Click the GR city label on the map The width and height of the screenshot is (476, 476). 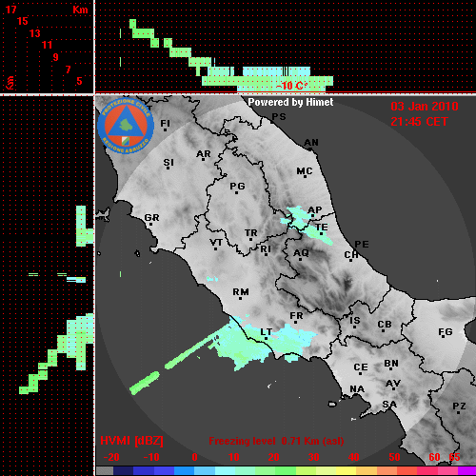coord(151,218)
